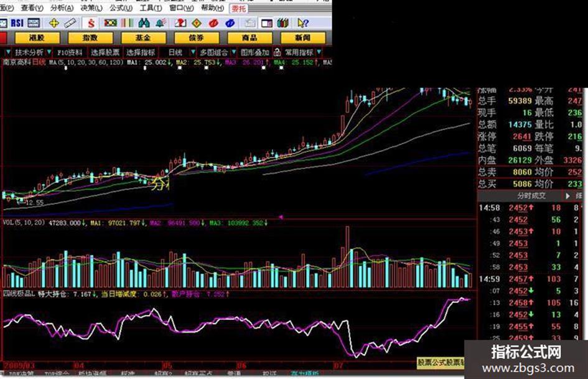Click the grey printer toolbar icon
This screenshot has height=379, width=588.
click(x=250, y=23)
